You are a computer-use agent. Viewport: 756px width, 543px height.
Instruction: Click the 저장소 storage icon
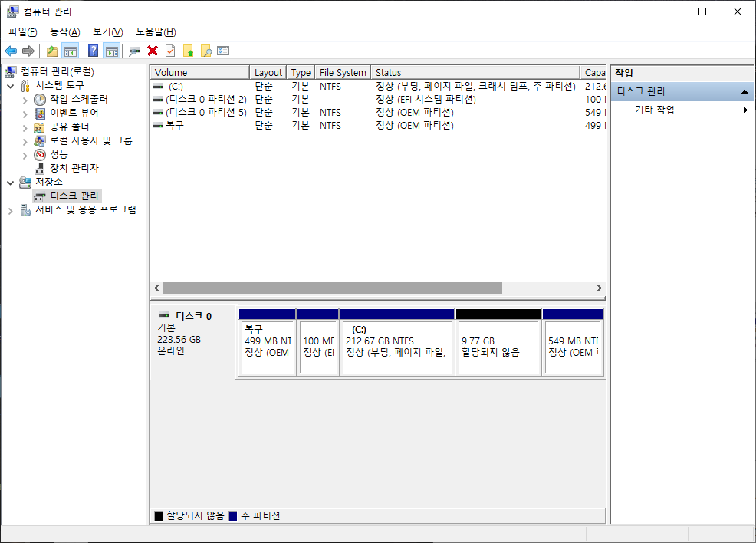(x=25, y=183)
